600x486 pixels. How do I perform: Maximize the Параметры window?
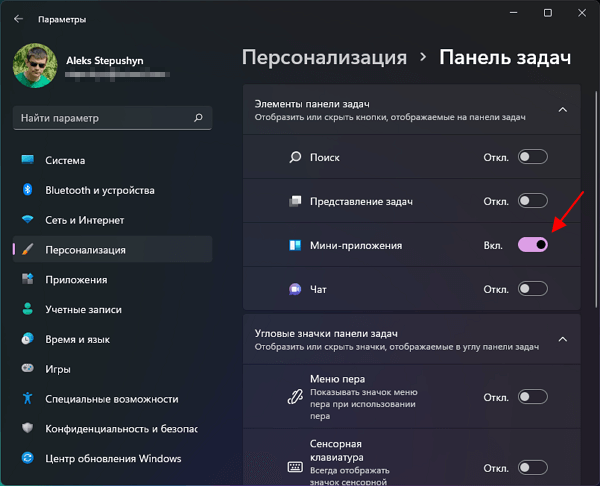[548, 13]
